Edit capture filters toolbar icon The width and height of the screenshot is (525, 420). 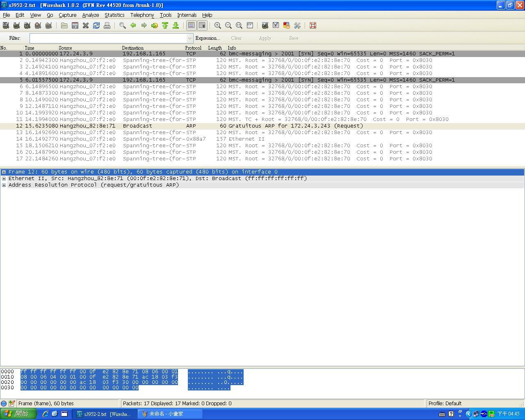(265, 25)
